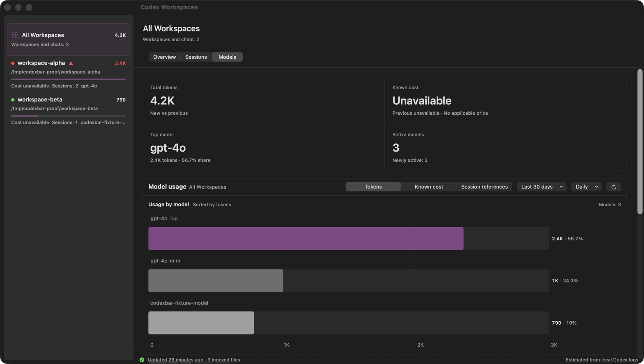Open the workspace-alpha sidebar entry
This screenshot has width=644, height=364.
click(x=69, y=74)
